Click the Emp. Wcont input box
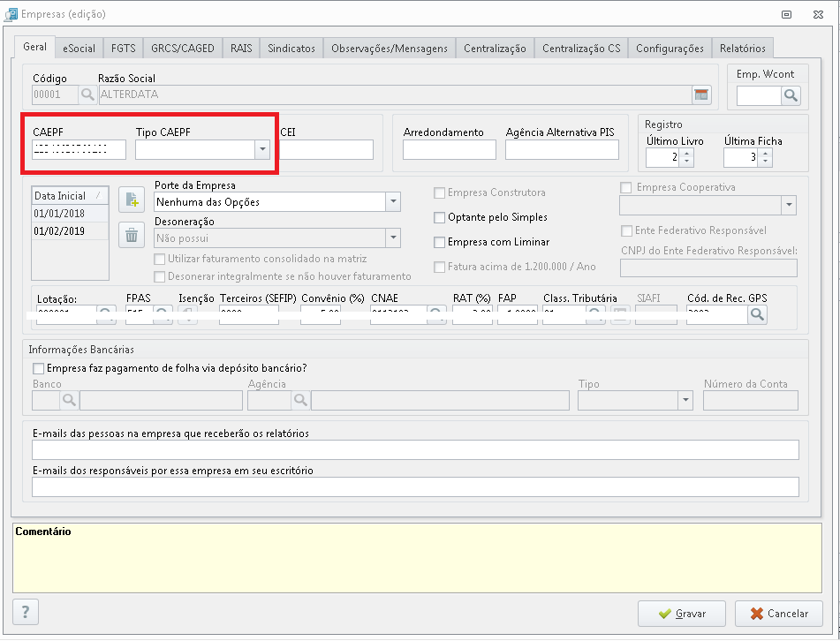Viewport: 840px width, 641px height. coord(759,96)
